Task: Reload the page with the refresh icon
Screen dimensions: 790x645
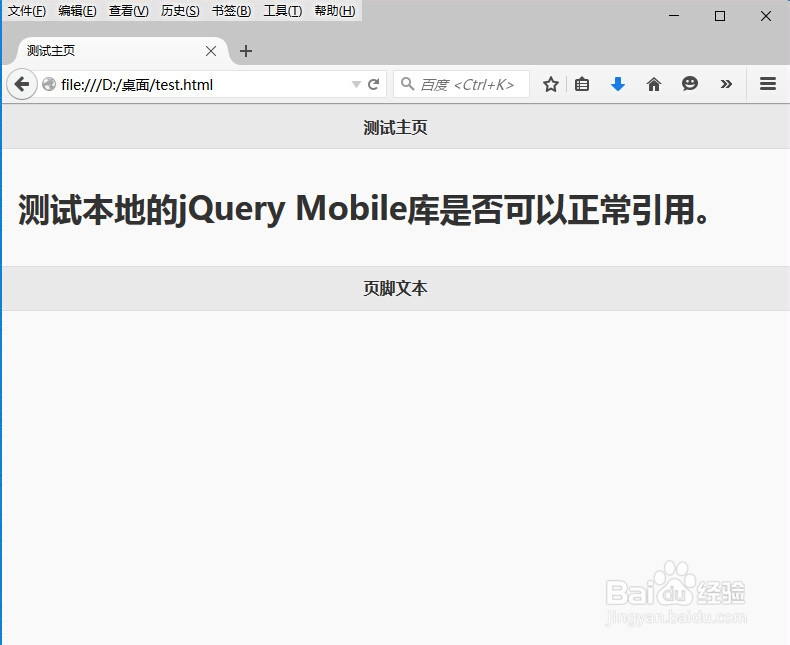Action: (373, 84)
